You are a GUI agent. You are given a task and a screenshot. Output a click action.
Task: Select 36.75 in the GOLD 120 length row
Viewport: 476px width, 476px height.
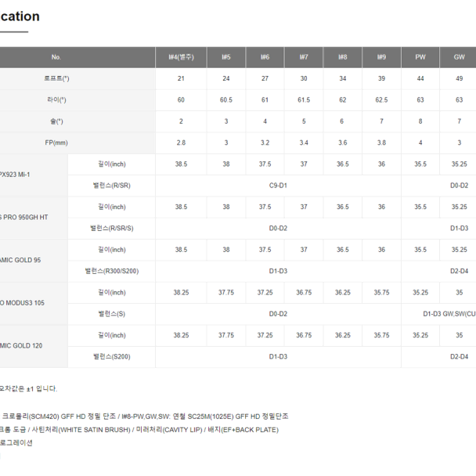click(x=304, y=335)
